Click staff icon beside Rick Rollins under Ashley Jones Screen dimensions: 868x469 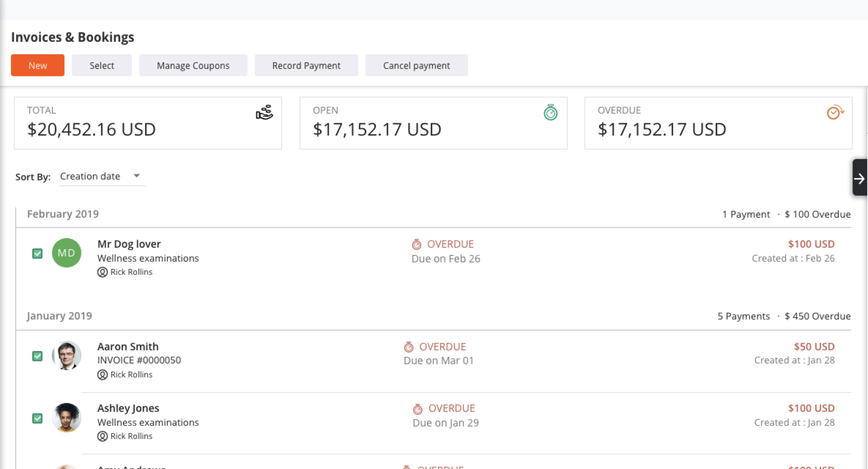coord(102,436)
